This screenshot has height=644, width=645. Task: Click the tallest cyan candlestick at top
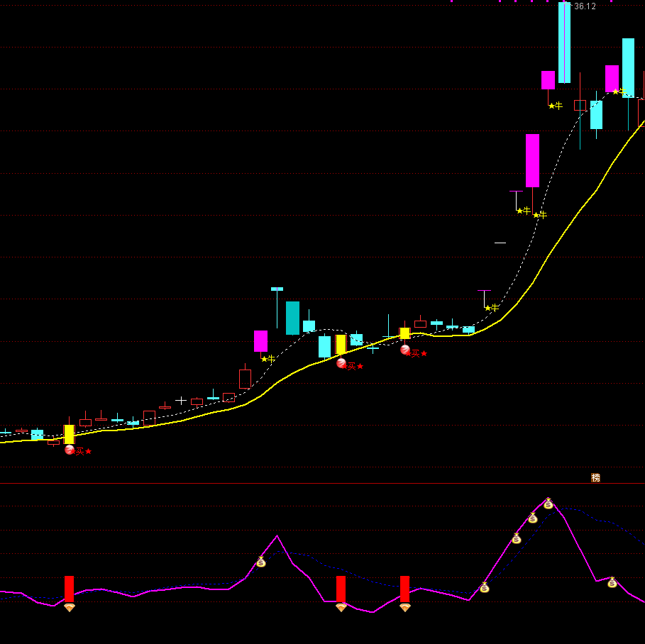(x=564, y=43)
